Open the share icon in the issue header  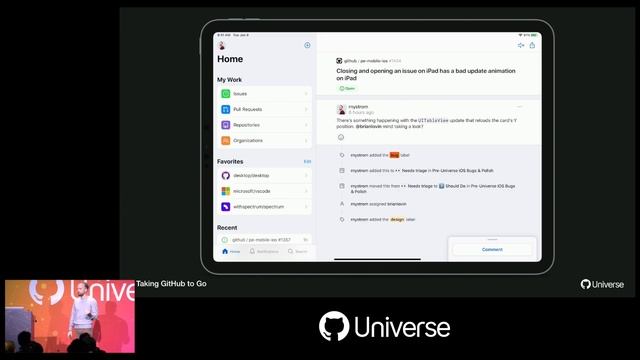coord(532,45)
